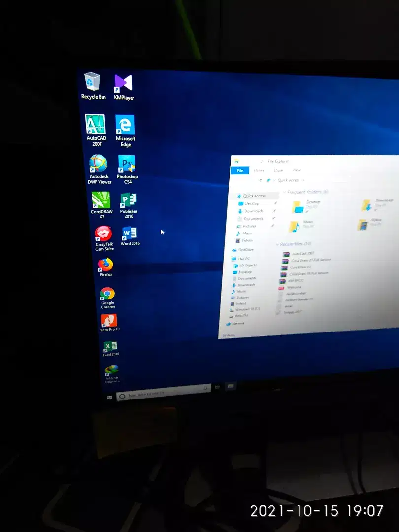Click the CrazyTalk Cam Suite icon
This screenshot has height=532, width=399.
tap(104, 238)
